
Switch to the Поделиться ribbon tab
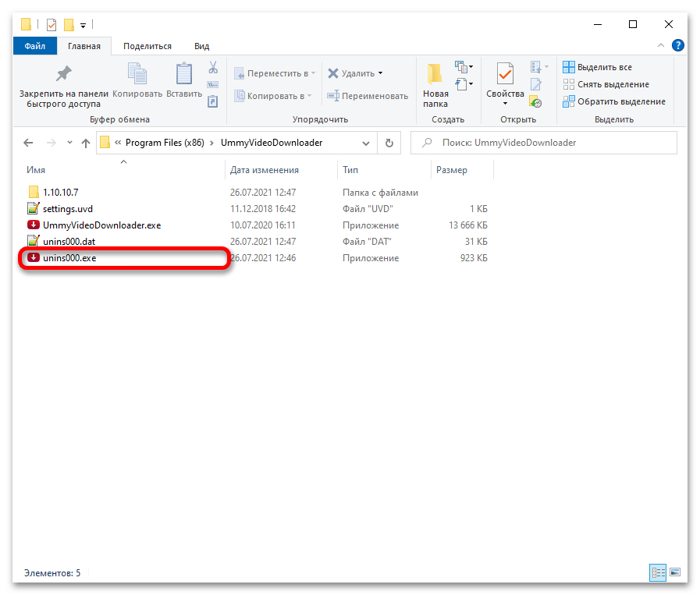coord(147,46)
